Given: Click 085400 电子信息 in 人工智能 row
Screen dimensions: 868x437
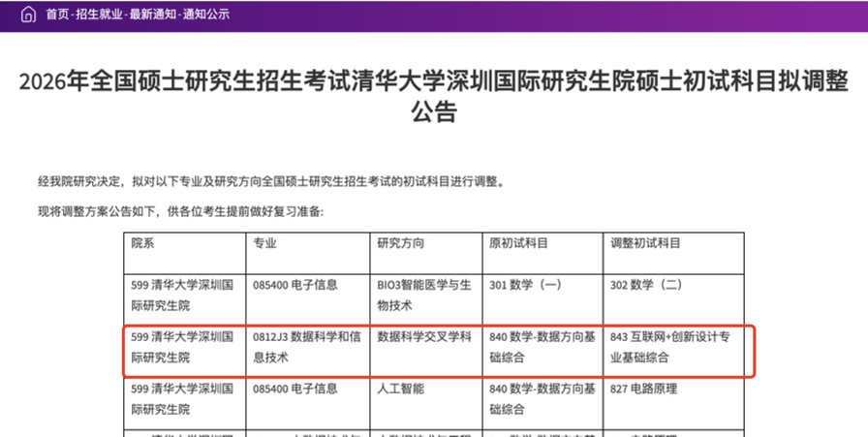Looking at the screenshot, I should point(308,404).
